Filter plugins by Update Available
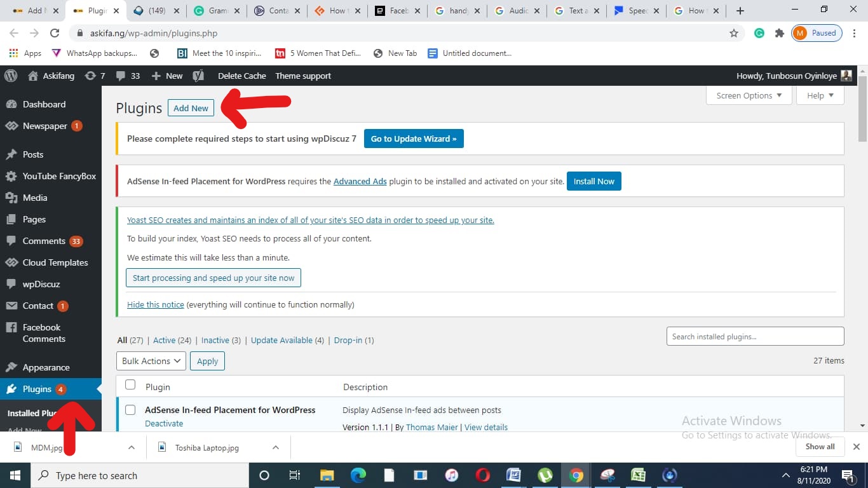 point(281,340)
